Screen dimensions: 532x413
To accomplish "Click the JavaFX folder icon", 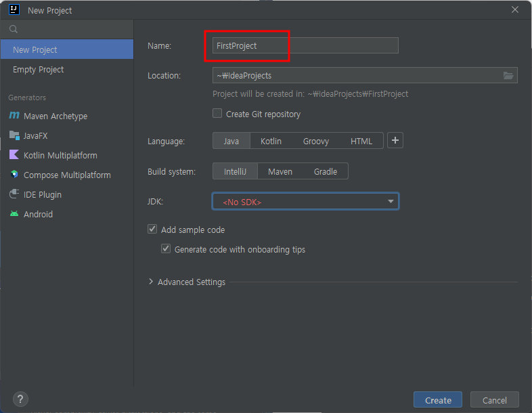I will 14,135.
